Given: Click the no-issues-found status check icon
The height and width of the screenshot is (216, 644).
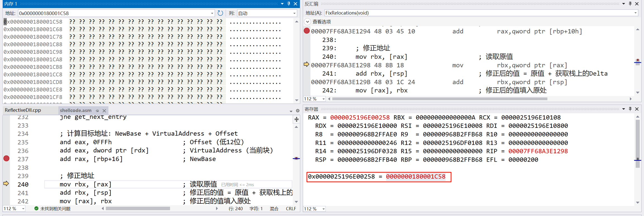Looking at the screenshot, I should 36,208.
